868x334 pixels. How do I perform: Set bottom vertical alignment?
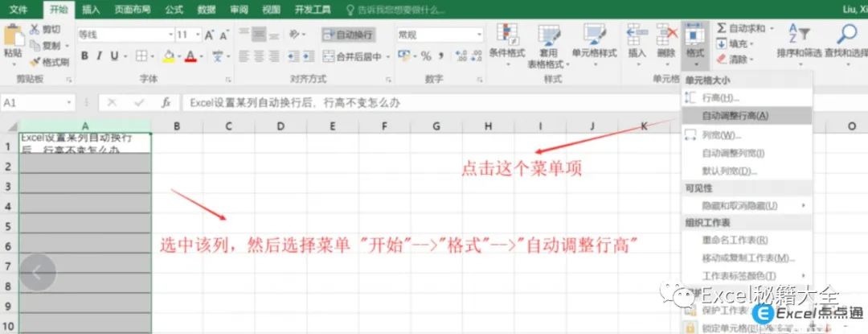coord(274,35)
